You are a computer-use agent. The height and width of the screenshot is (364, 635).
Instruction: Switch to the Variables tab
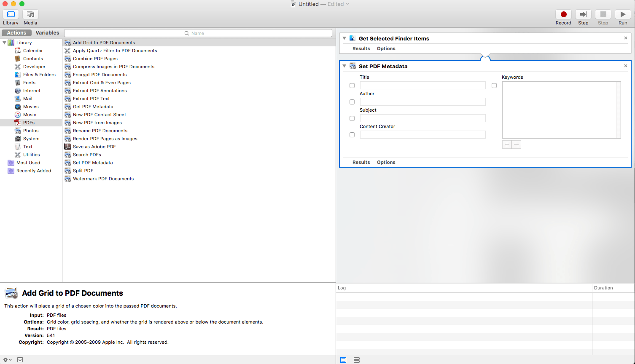[47, 33]
